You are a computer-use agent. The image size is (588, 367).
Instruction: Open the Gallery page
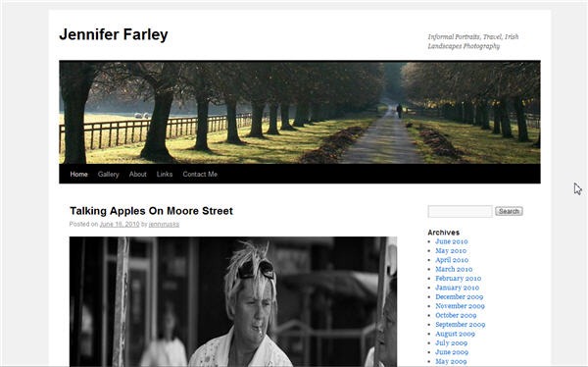[x=109, y=175]
